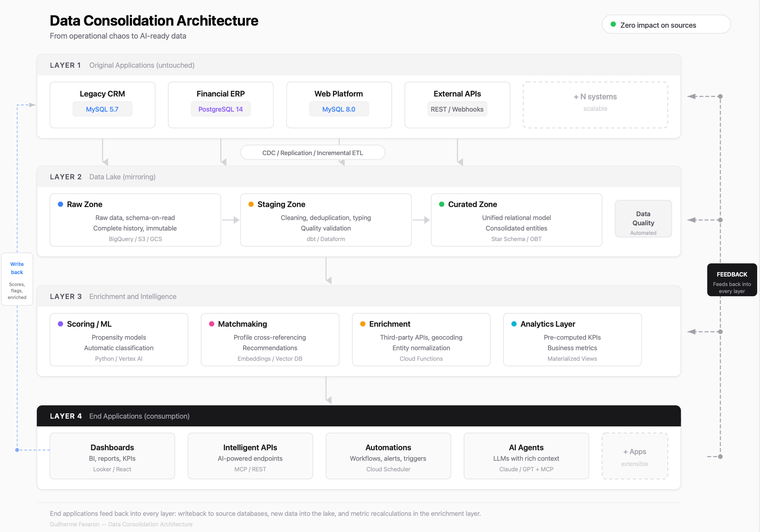Click the Data Consolidation Architecture title
The height and width of the screenshot is (532, 760).
pyautogui.click(x=154, y=21)
